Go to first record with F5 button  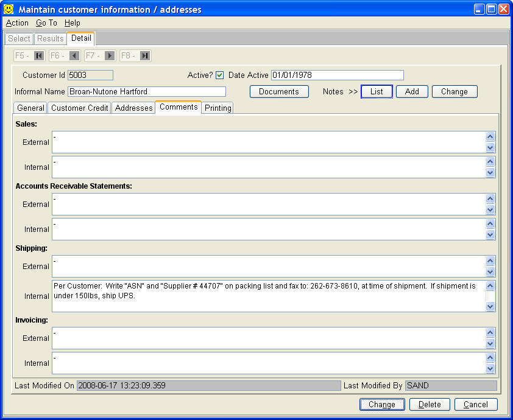pos(29,55)
